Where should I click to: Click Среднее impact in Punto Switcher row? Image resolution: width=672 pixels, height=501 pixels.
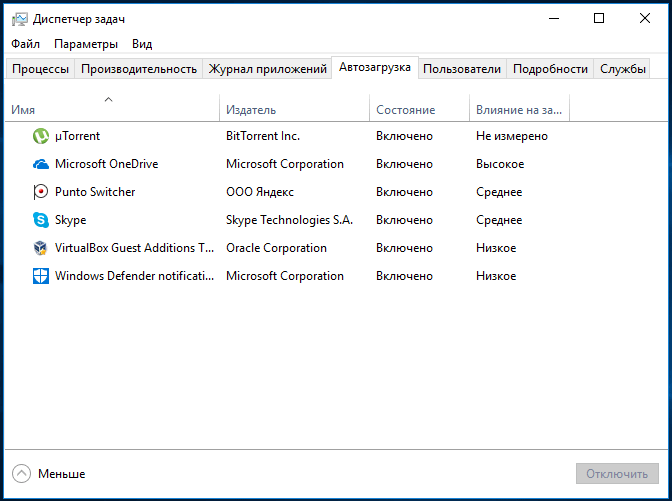[x=499, y=192]
